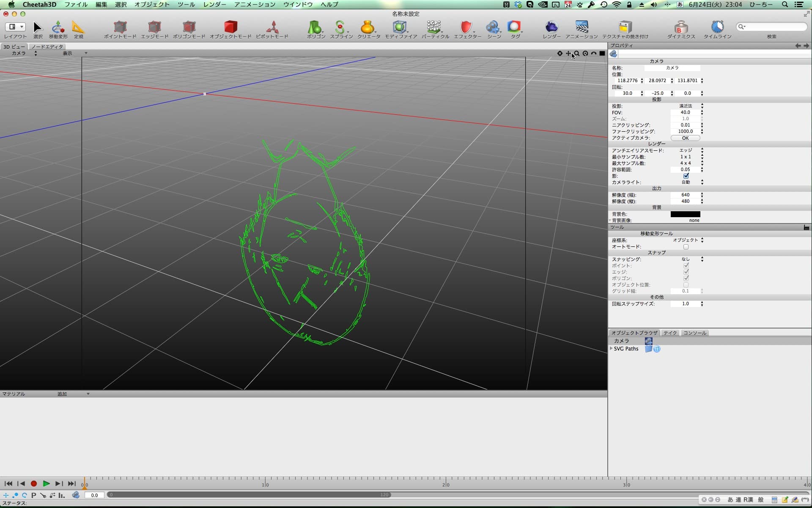Screen dimensions: 812x508
Task: Switch to the ノードエディタ tab
Action: click(47, 47)
